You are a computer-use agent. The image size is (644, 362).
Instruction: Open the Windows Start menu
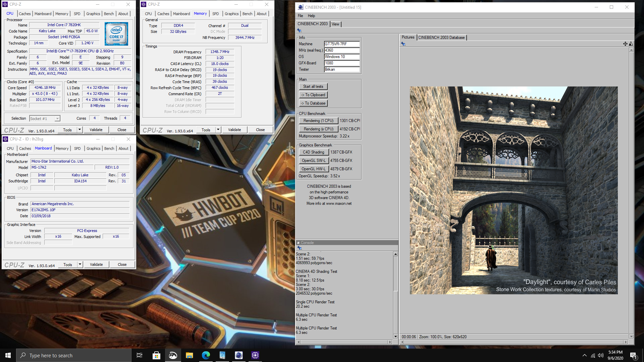pos(8,355)
